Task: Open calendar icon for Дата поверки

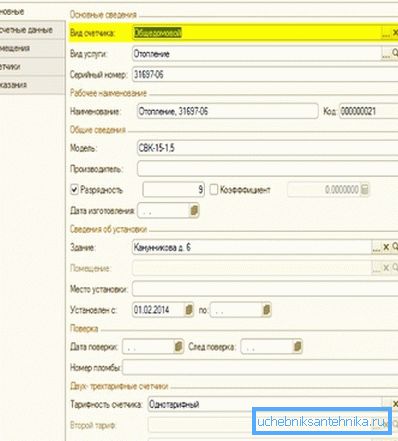Action: 178,347
